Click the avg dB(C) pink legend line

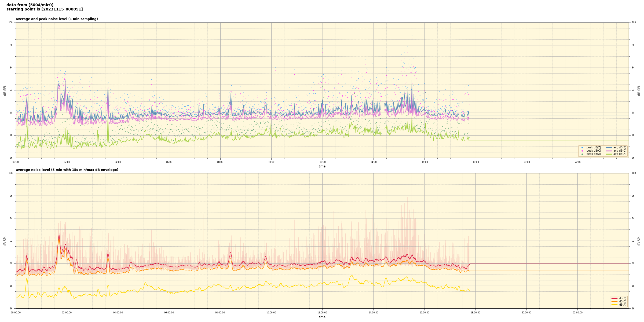coord(609,151)
